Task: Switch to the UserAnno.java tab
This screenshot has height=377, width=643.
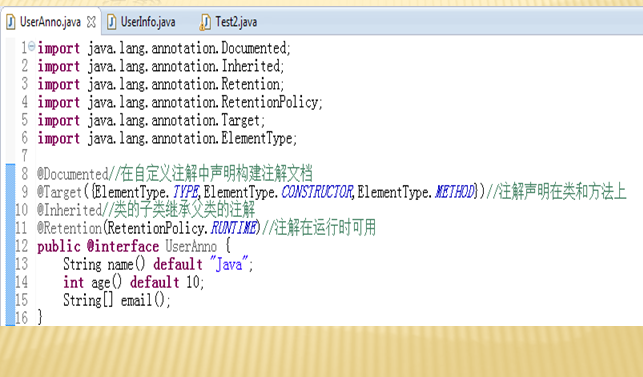Action: point(50,22)
